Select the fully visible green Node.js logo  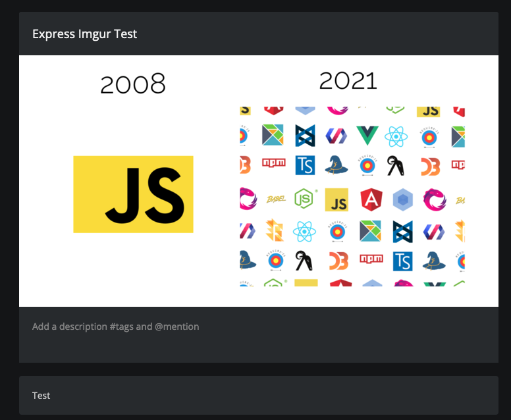tap(304, 198)
